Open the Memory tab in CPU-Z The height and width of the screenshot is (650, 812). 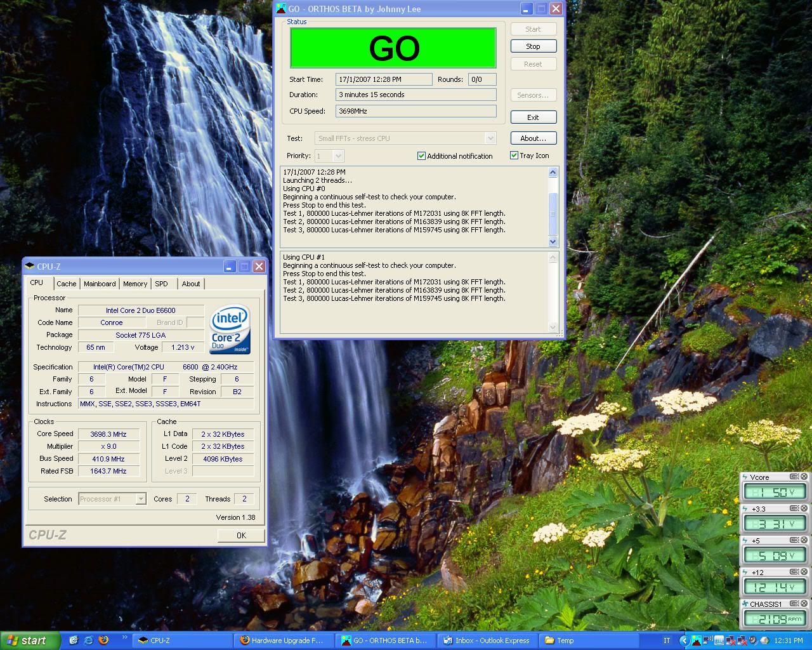tap(135, 284)
